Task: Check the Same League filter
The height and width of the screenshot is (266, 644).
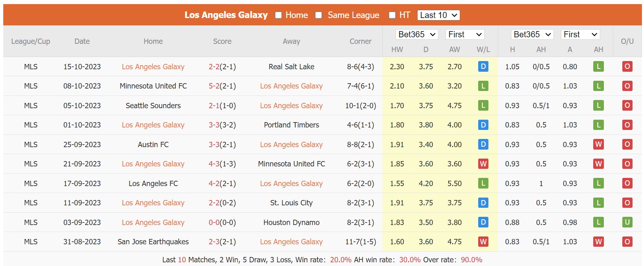Action: (318, 15)
